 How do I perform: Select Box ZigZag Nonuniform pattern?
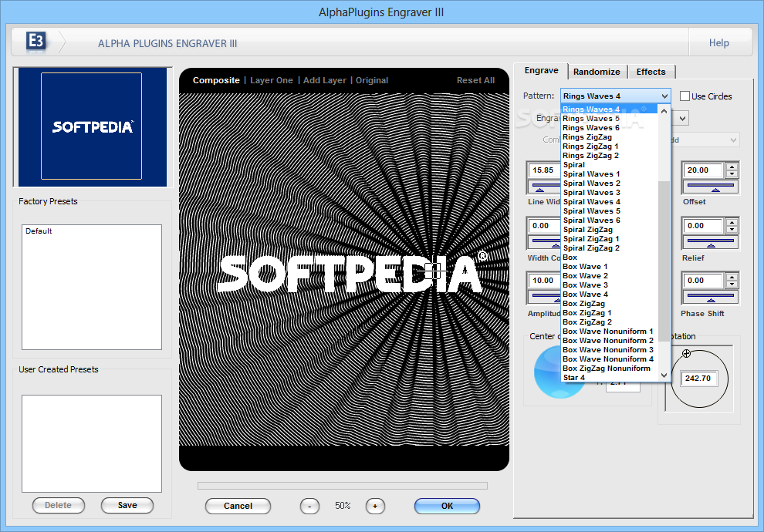point(610,368)
